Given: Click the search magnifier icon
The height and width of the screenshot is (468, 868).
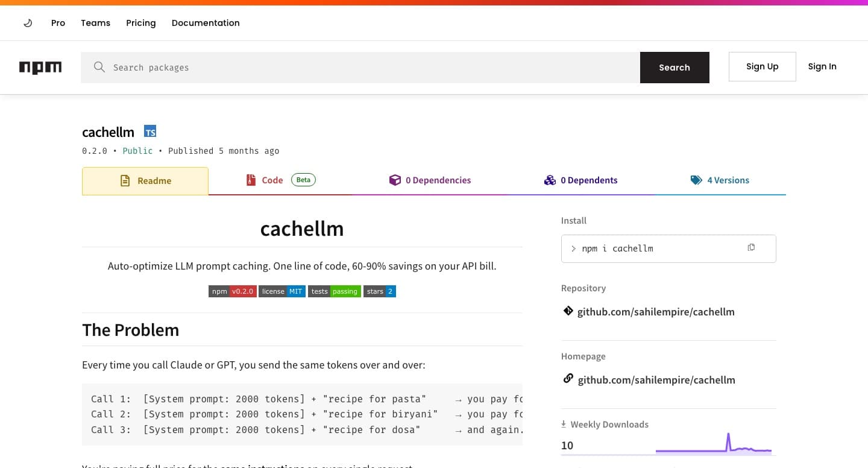Looking at the screenshot, I should tap(99, 67).
